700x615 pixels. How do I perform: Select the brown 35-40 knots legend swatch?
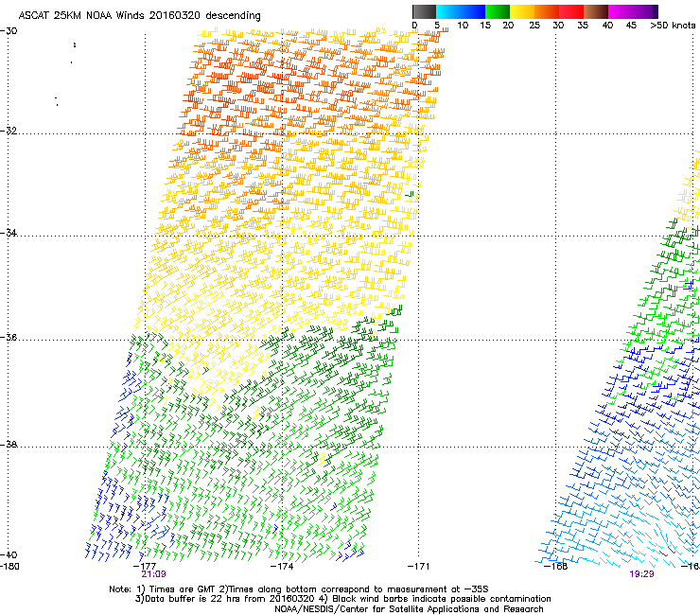pyautogui.click(x=596, y=11)
